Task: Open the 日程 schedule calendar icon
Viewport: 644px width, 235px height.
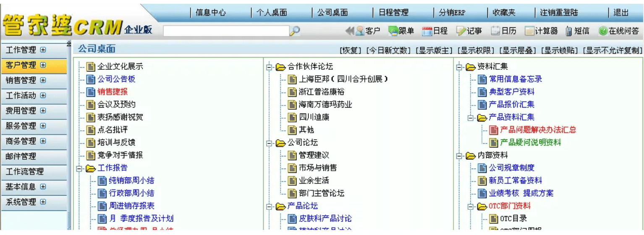Action: (435, 31)
